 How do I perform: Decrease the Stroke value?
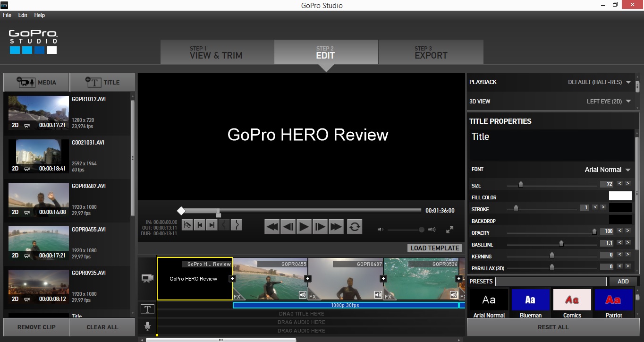[x=595, y=207]
